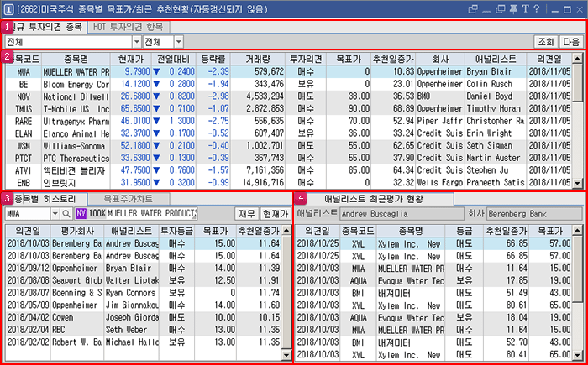Viewport: 588px width, 365px height.
Task: Click analyst name Timothy Horan
Action: click(x=494, y=109)
